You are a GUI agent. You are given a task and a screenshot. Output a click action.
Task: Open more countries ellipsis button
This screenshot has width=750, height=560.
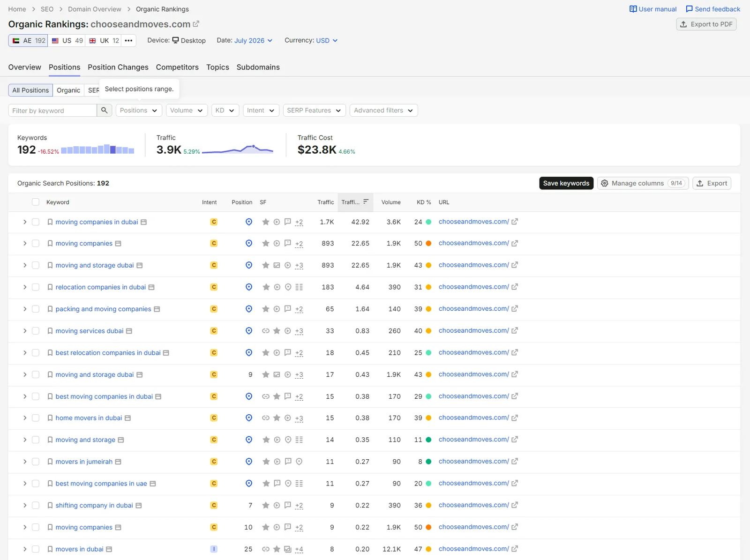pos(128,41)
